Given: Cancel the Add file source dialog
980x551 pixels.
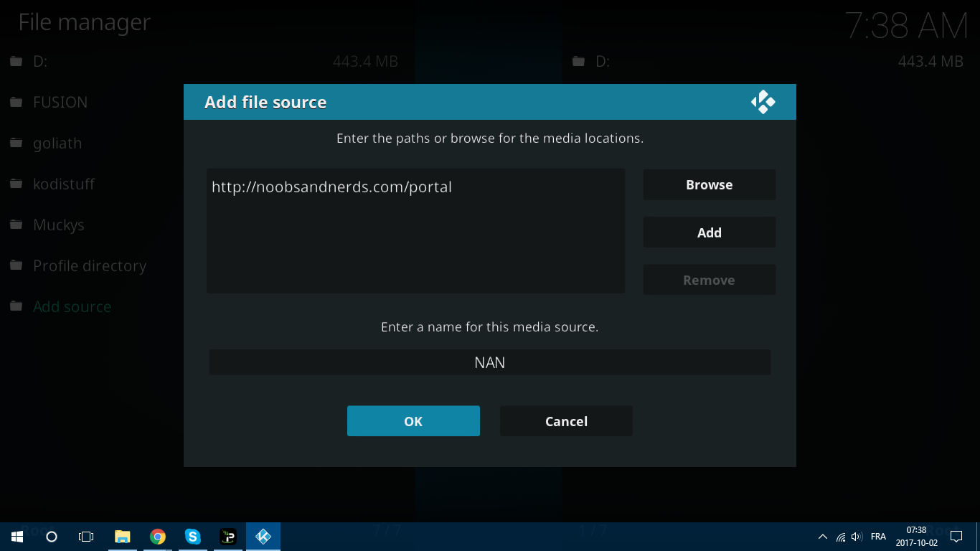Looking at the screenshot, I should (x=566, y=421).
